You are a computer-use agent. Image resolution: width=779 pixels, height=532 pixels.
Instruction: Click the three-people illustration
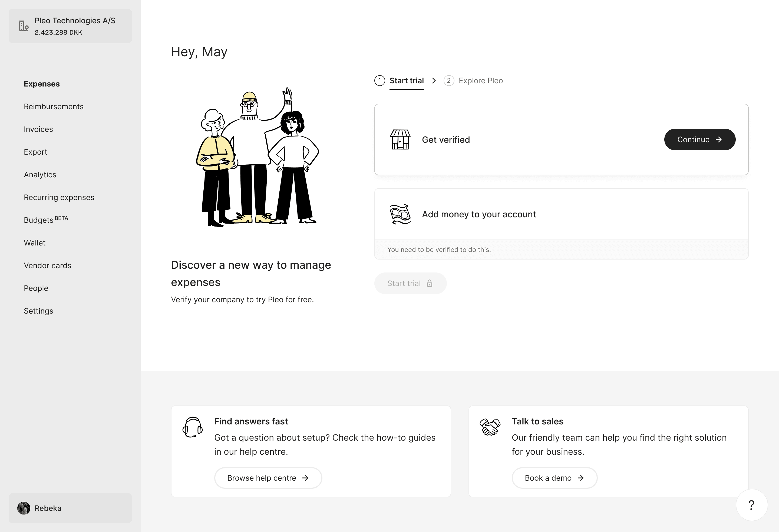pyautogui.click(x=258, y=157)
